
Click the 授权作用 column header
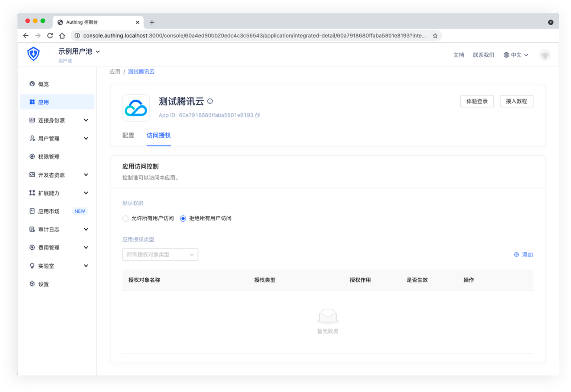coord(360,280)
